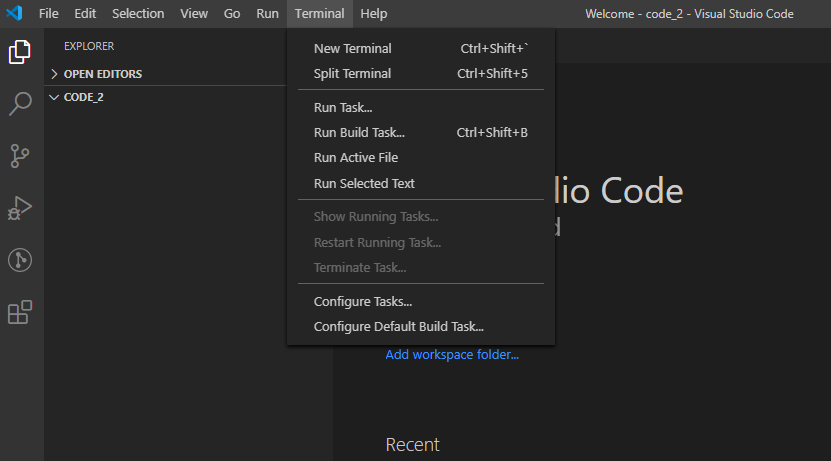The width and height of the screenshot is (831, 461).
Task: Select Run Active File
Action: [421, 157]
